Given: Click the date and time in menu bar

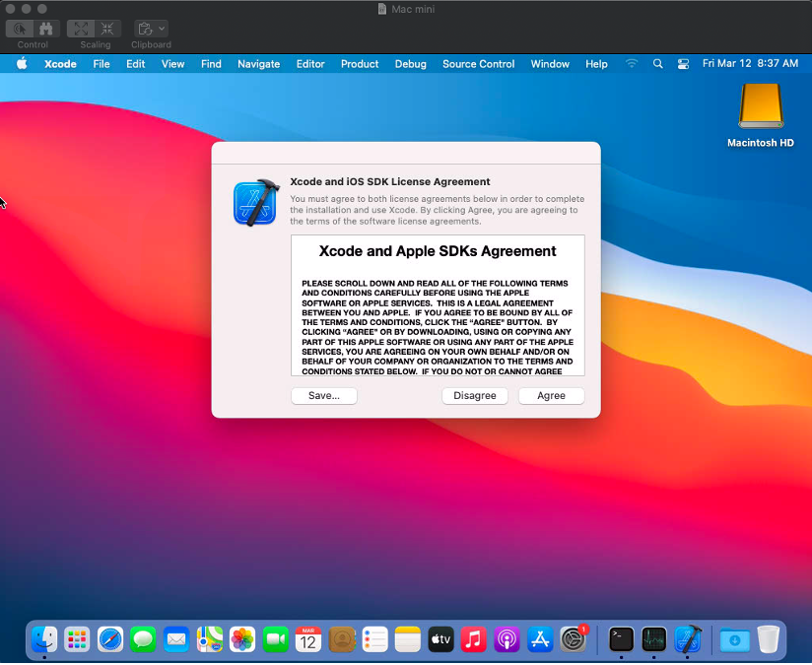Looking at the screenshot, I should [x=750, y=63].
